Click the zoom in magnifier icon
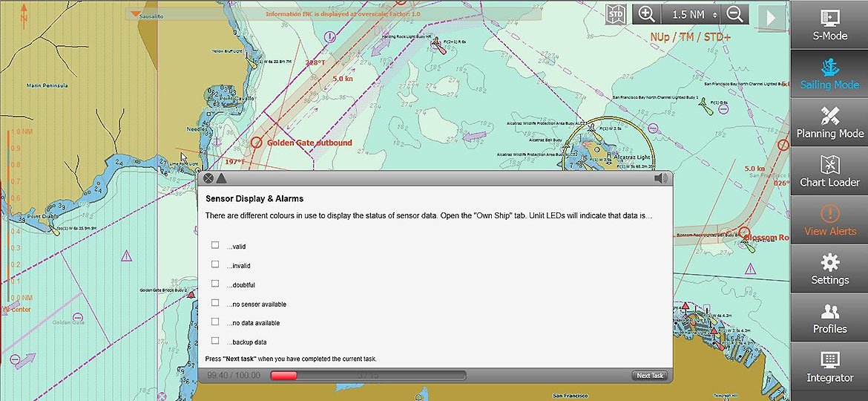Image resolution: width=868 pixels, height=401 pixels. pyautogui.click(x=647, y=15)
